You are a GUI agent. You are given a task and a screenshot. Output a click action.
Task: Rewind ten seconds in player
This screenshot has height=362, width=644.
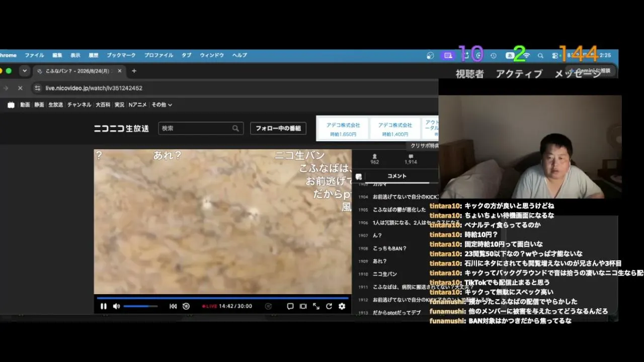(186, 306)
